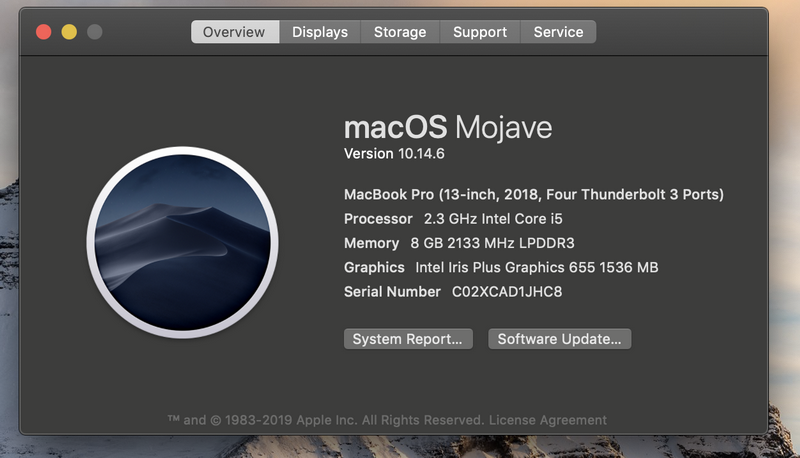Go to the Service tab
This screenshot has width=800, height=458.
click(x=558, y=32)
